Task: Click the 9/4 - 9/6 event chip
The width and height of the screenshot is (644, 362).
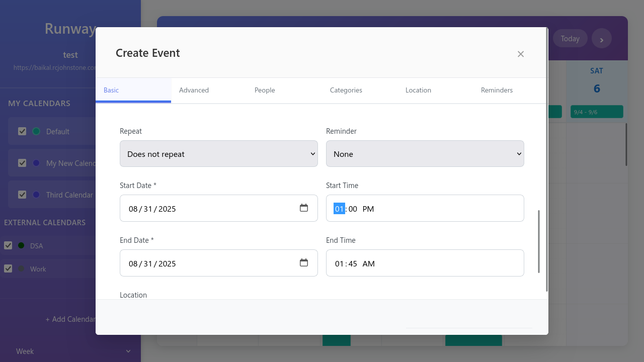Action: [596, 111]
